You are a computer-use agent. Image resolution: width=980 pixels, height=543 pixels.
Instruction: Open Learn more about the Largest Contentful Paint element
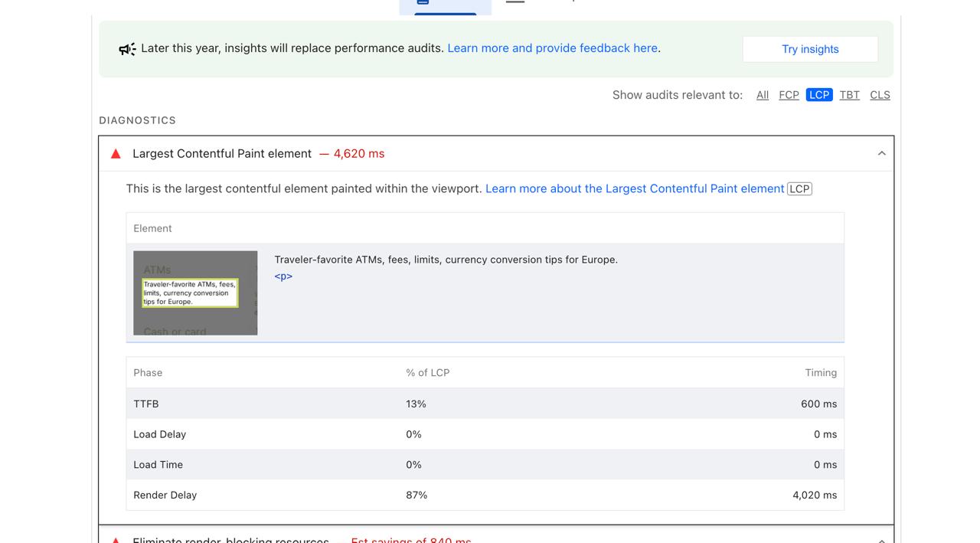635,188
